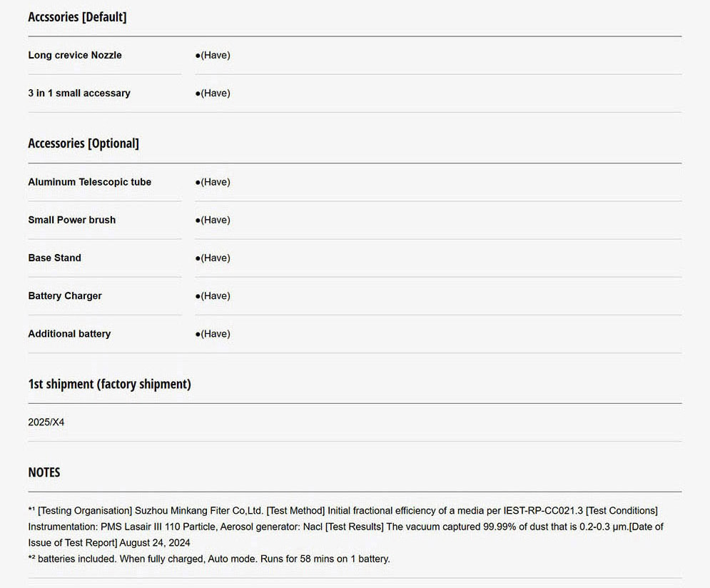The height and width of the screenshot is (588, 710).
Task: Click the Have value beside Battery Charger
Action: (x=213, y=295)
